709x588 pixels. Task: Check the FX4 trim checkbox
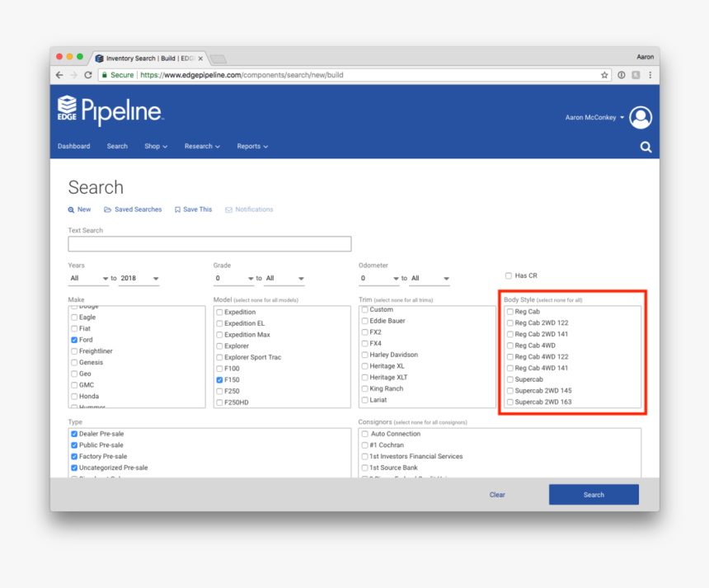coord(364,343)
